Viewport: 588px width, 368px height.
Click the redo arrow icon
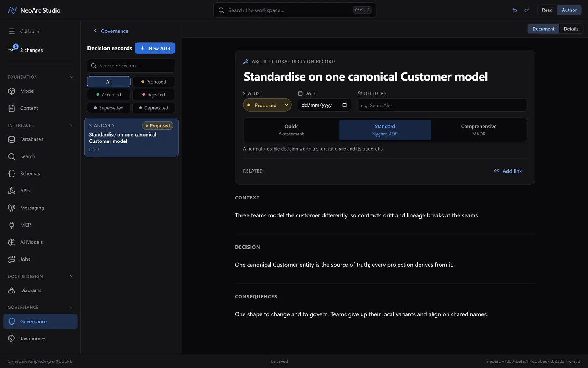pos(527,10)
